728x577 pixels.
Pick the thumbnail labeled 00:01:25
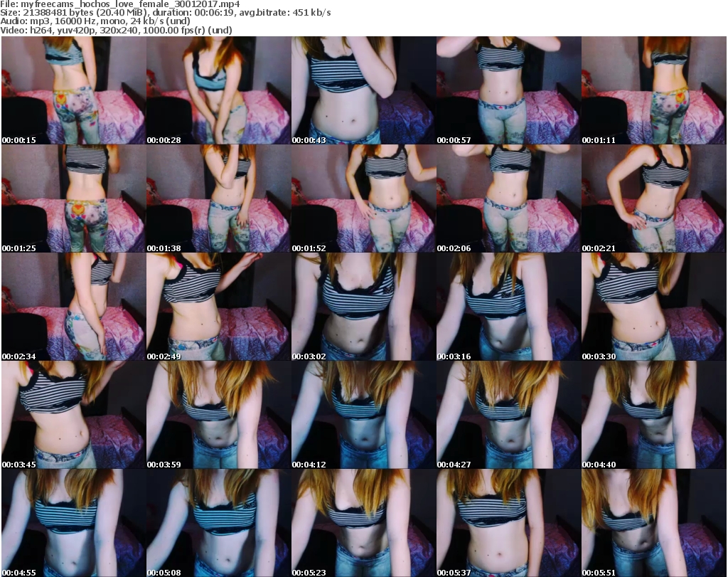click(x=74, y=198)
